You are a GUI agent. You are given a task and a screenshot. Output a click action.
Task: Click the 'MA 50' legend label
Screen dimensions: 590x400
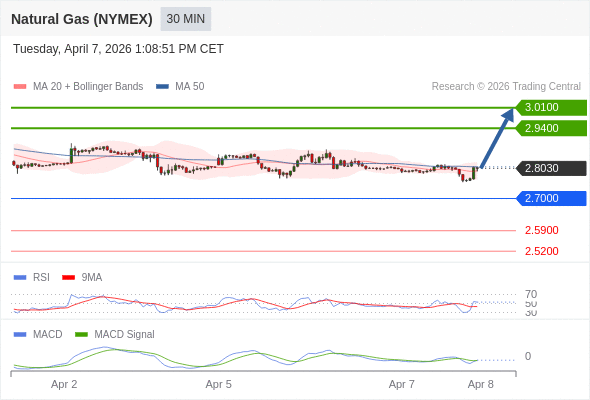pos(190,87)
